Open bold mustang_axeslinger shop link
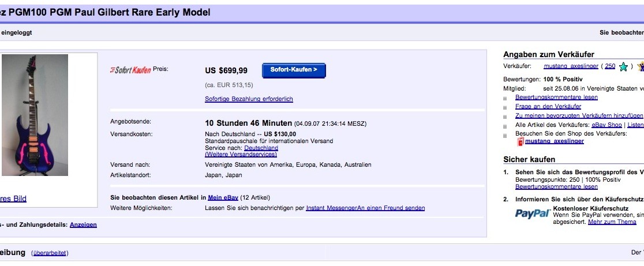The height and width of the screenshot is (266, 644). (555, 141)
